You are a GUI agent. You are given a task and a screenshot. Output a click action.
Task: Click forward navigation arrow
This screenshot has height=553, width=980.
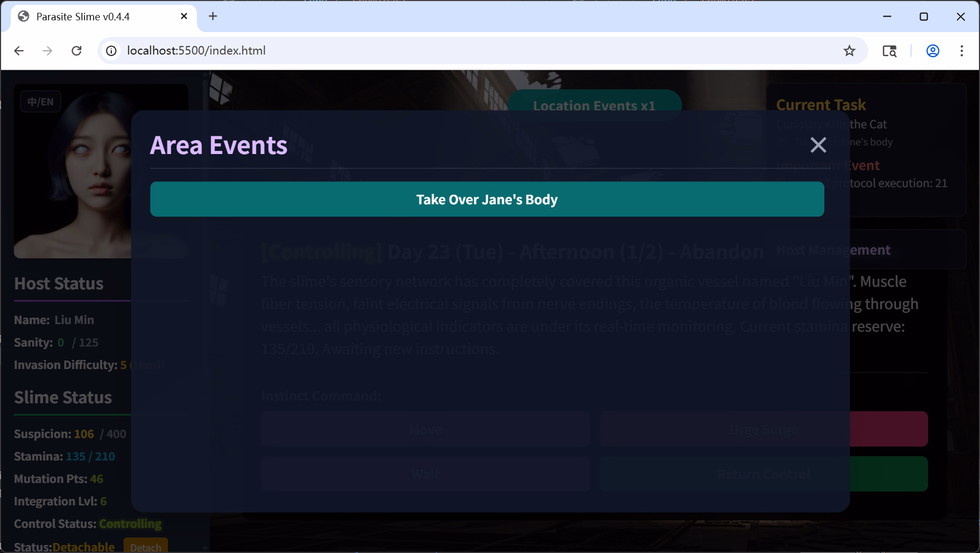tap(48, 51)
